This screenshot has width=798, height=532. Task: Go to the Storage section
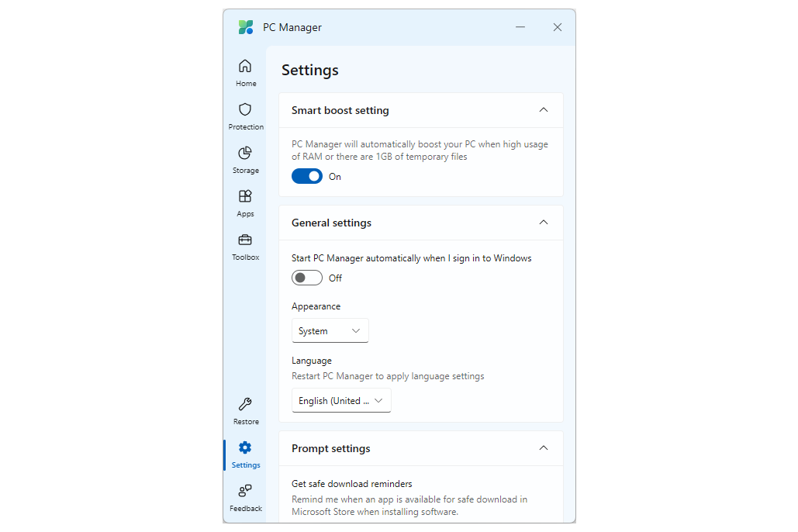coord(245,160)
